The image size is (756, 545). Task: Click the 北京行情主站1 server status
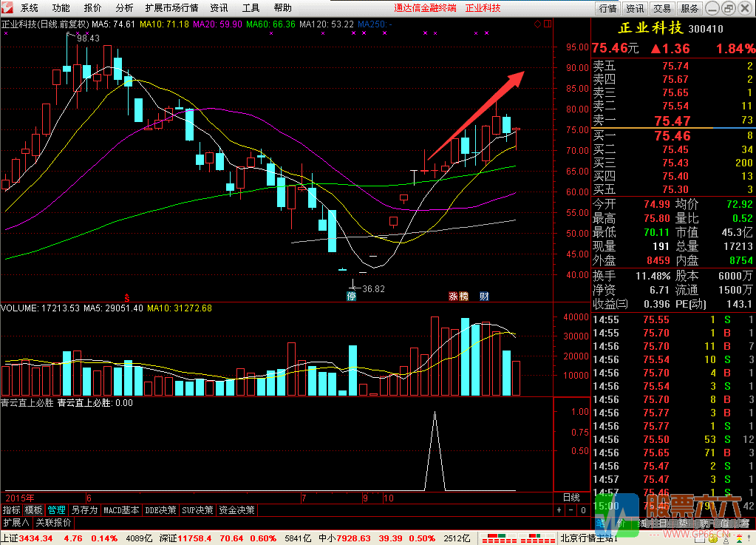(589, 538)
